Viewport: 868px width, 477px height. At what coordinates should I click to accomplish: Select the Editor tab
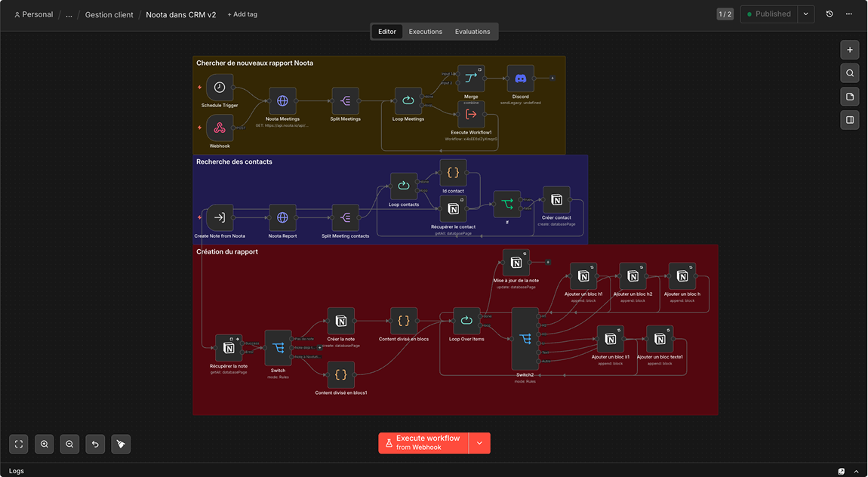[387, 32]
